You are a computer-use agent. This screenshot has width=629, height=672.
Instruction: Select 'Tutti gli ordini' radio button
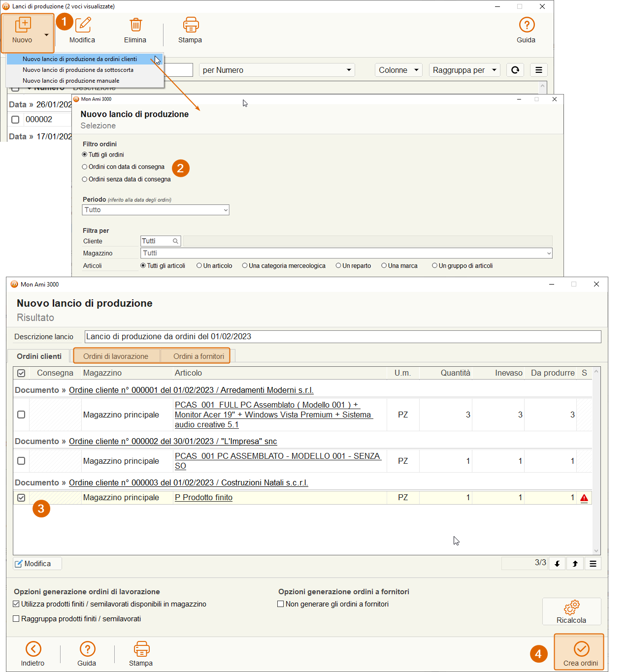(x=85, y=155)
